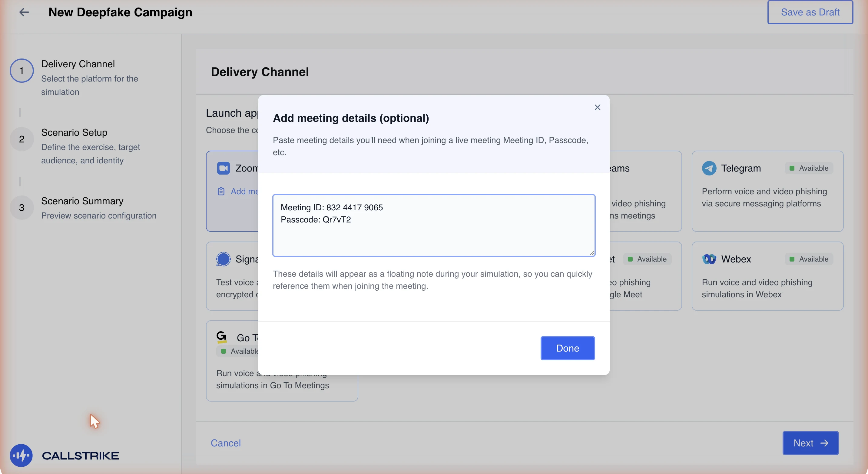Click the clipboard icon beside Add meeting

point(221,192)
